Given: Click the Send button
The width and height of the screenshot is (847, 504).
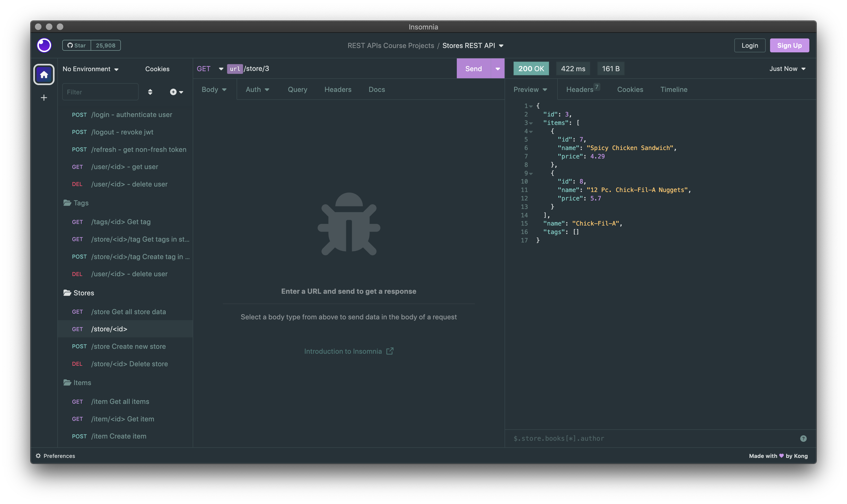Looking at the screenshot, I should point(473,69).
